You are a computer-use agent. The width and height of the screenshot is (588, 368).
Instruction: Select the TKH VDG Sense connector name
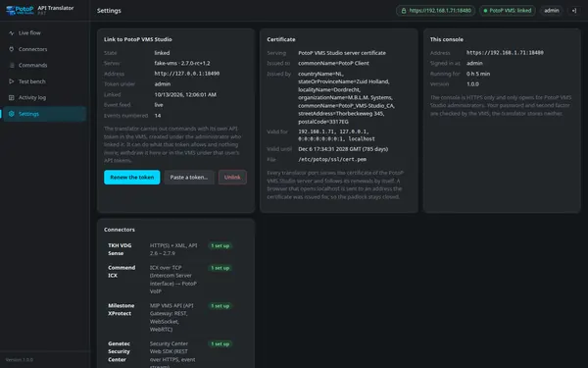click(x=120, y=249)
